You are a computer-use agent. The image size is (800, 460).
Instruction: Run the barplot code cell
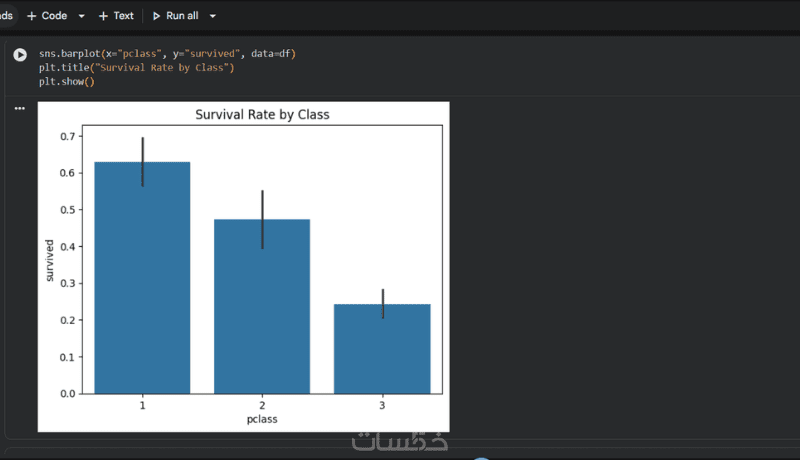pos(20,54)
